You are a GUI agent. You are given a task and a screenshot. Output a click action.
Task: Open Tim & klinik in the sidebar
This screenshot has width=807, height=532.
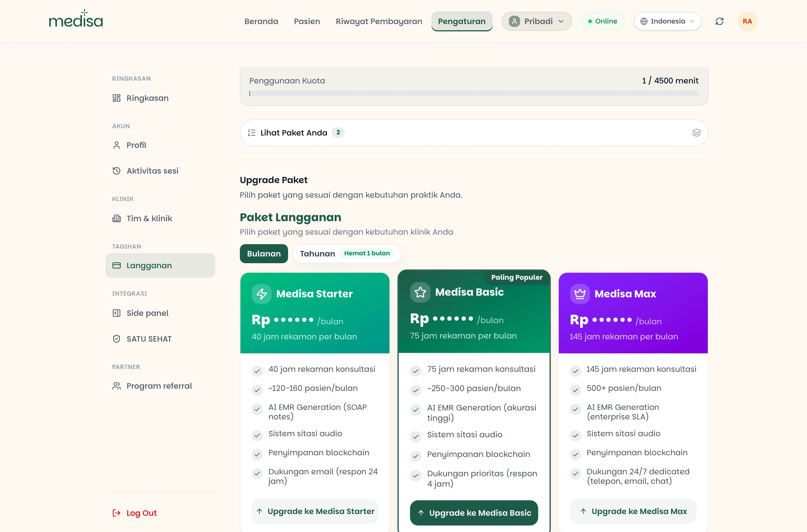click(x=160, y=218)
